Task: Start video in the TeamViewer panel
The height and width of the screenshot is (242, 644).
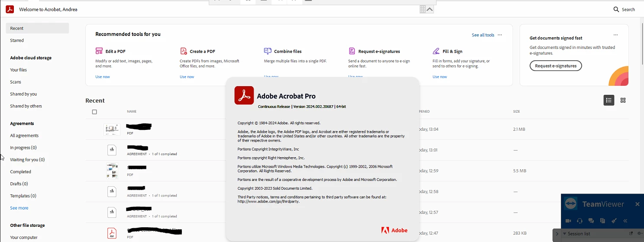Action: (x=569, y=221)
